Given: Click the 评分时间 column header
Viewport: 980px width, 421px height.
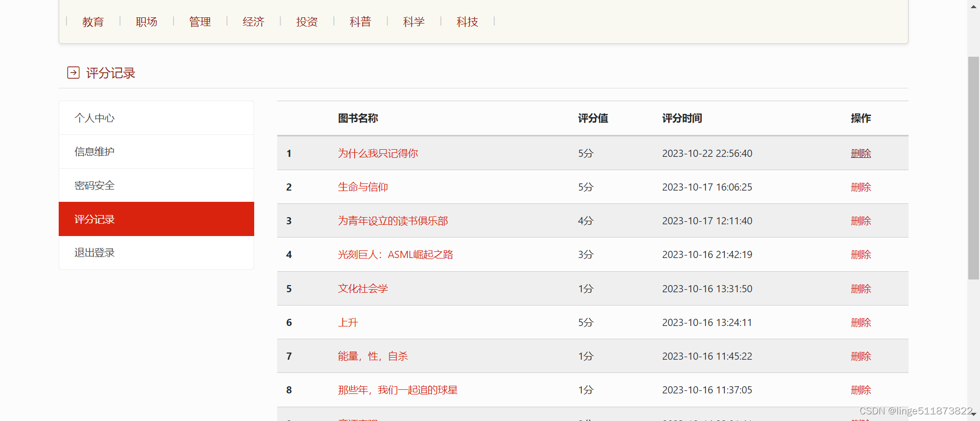Looking at the screenshot, I should point(682,118).
